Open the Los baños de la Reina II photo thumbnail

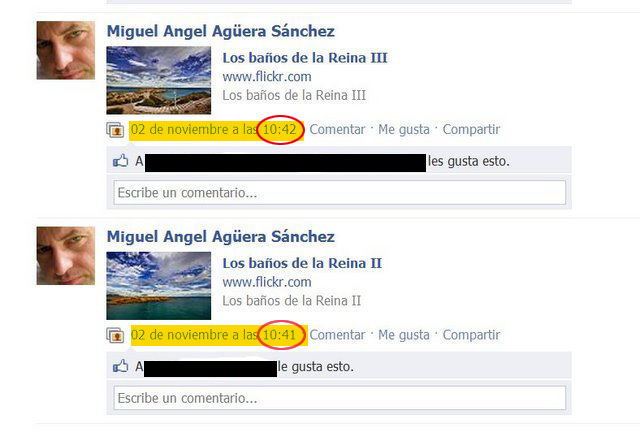click(159, 285)
